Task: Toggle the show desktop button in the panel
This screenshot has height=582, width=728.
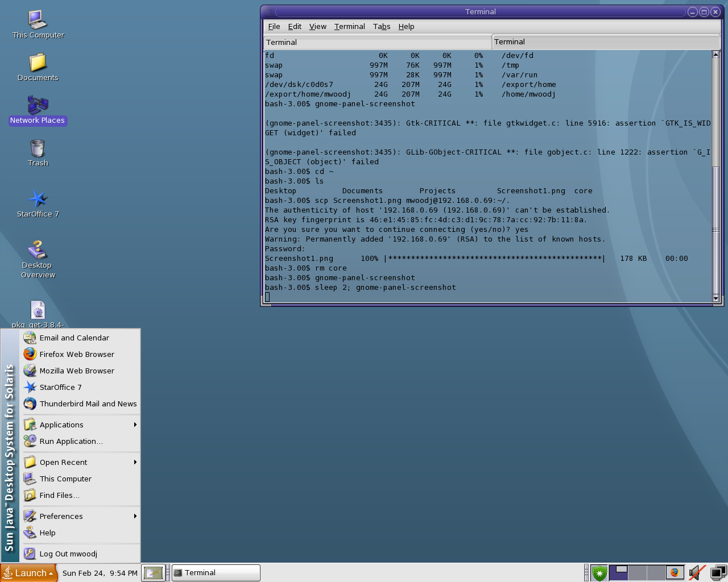Action: tap(152, 573)
